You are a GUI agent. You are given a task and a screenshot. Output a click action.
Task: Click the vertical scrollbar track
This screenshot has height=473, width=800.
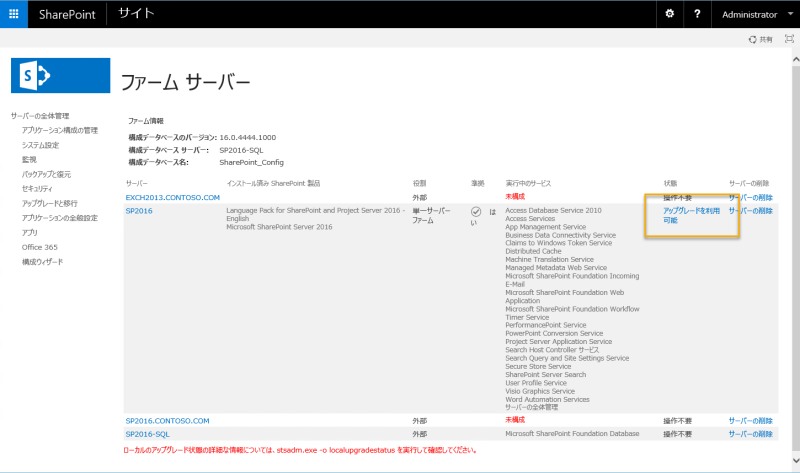(x=795, y=259)
